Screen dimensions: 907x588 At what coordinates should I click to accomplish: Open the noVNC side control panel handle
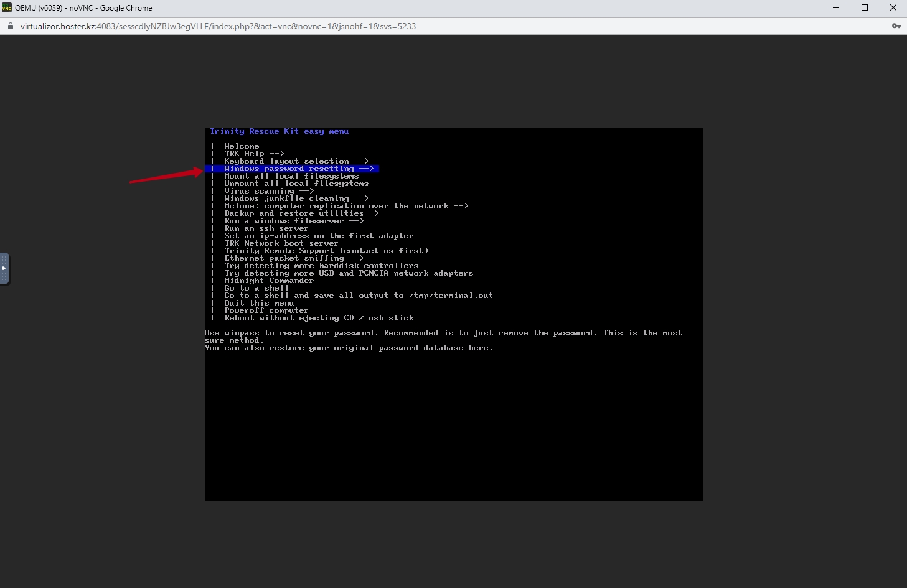(x=4, y=269)
